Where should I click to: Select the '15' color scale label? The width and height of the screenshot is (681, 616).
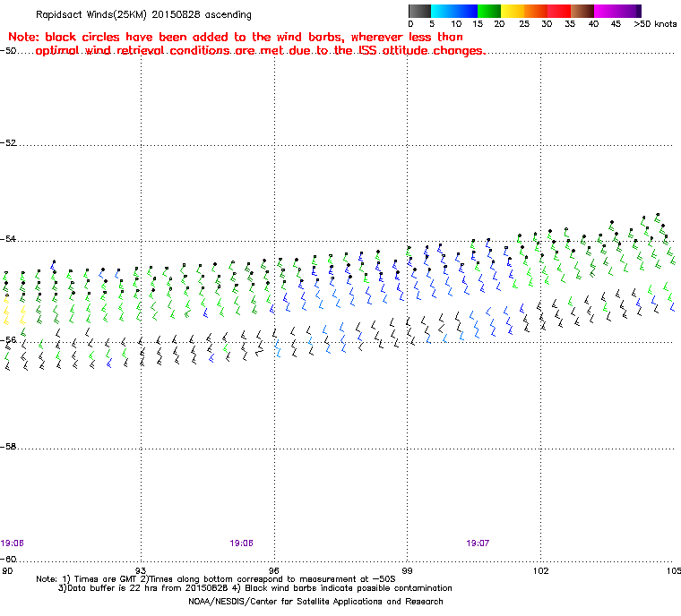click(478, 24)
